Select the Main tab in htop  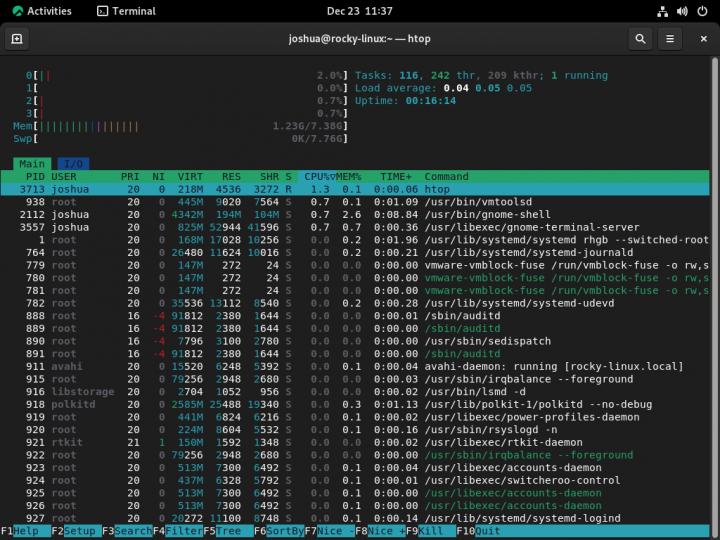32,163
